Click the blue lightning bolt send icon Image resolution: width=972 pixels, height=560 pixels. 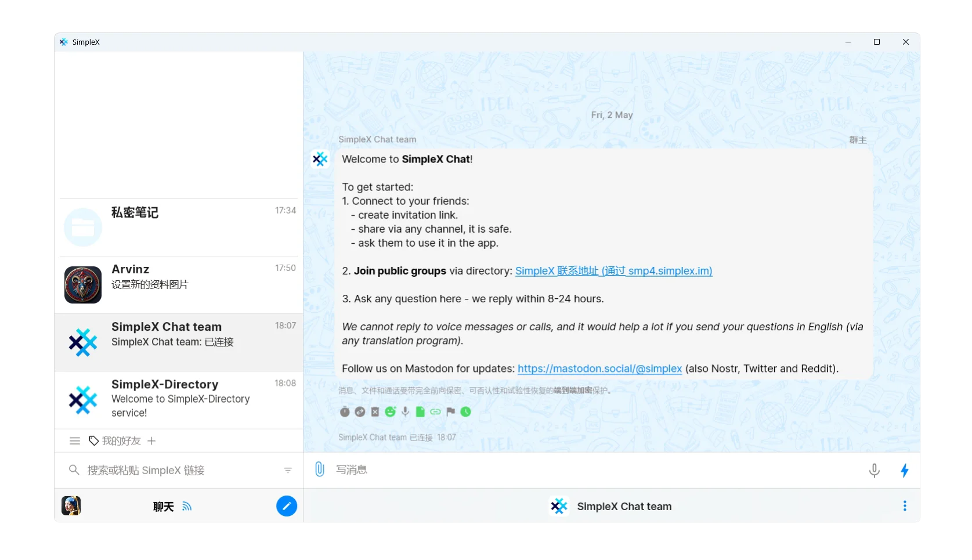[x=905, y=470]
